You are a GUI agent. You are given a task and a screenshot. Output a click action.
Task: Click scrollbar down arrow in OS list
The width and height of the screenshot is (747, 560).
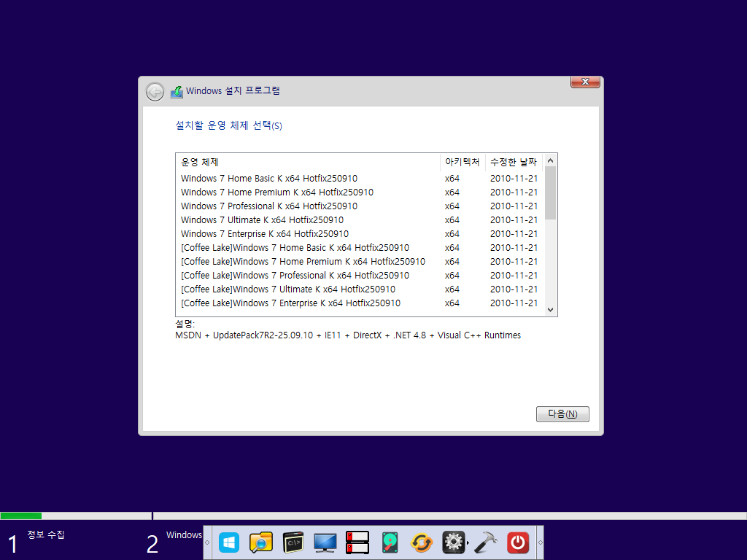[550, 309]
